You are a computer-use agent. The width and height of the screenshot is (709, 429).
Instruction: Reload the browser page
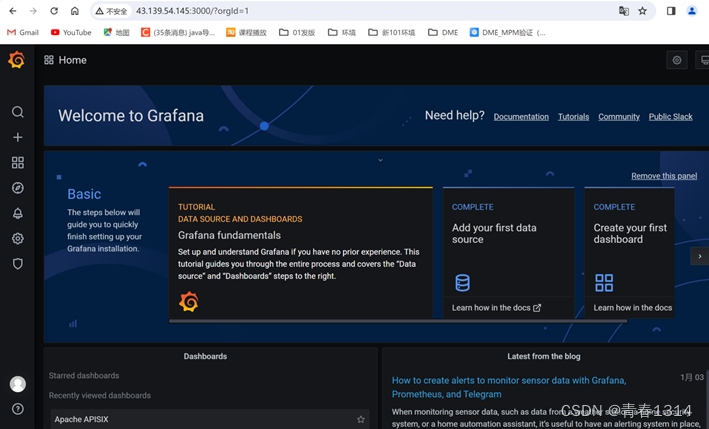pos(54,11)
